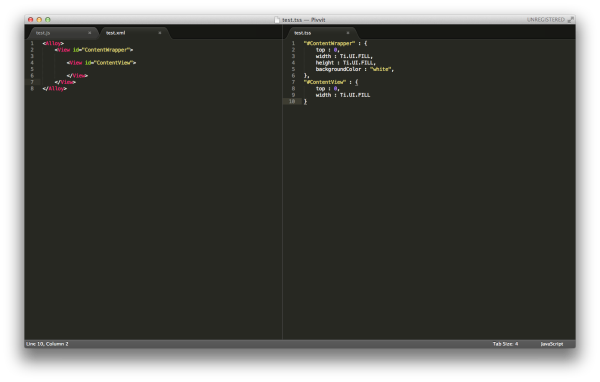Click the document icon in title bar
600x382 pixels.
(x=277, y=20)
